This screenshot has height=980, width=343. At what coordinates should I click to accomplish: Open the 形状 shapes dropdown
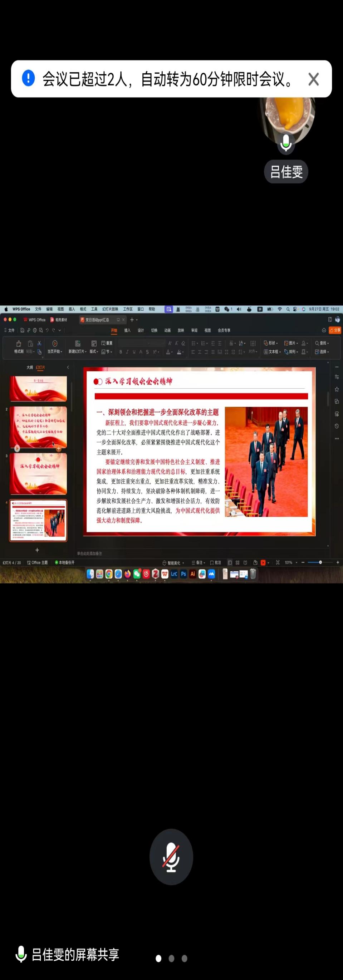coord(271,343)
